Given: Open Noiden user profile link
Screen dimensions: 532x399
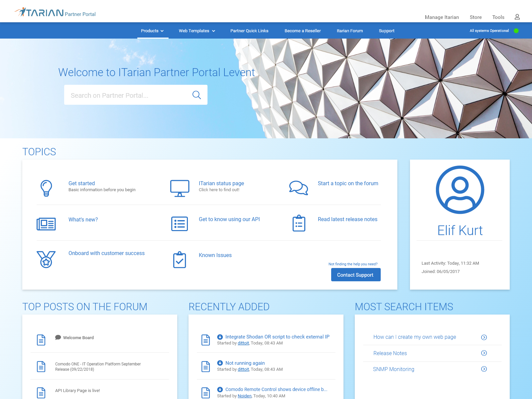Looking at the screenshot, I should pyautogui.click(x=244, y=396).
